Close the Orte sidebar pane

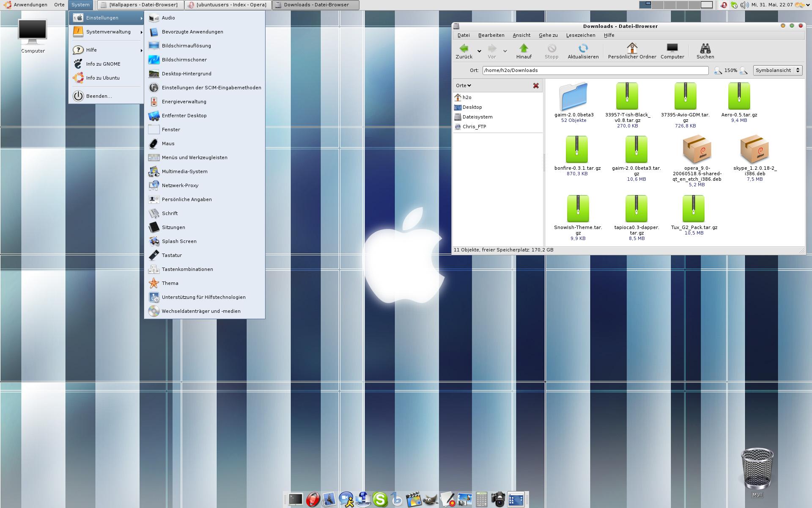click(536, 86)
